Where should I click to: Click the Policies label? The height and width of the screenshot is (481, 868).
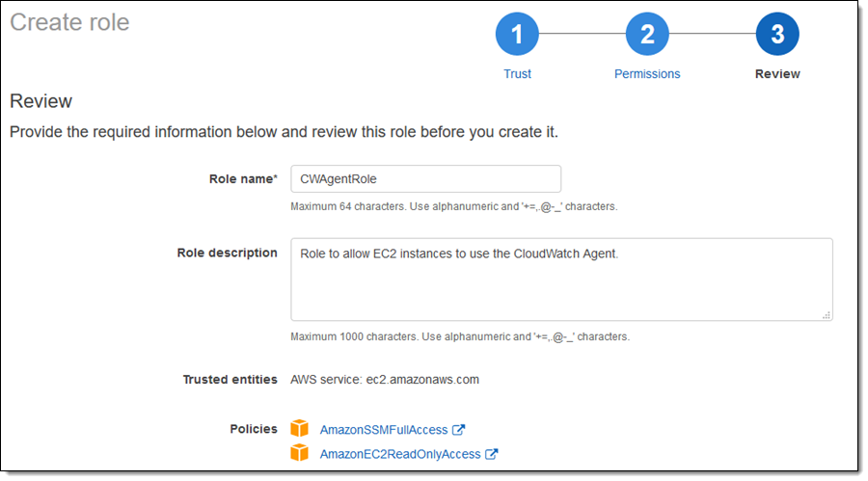click(253, 429)
